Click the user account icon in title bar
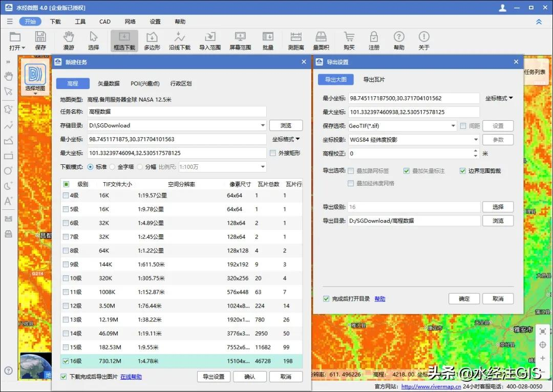Screen dimensions: 553x392 click(503, 7)
